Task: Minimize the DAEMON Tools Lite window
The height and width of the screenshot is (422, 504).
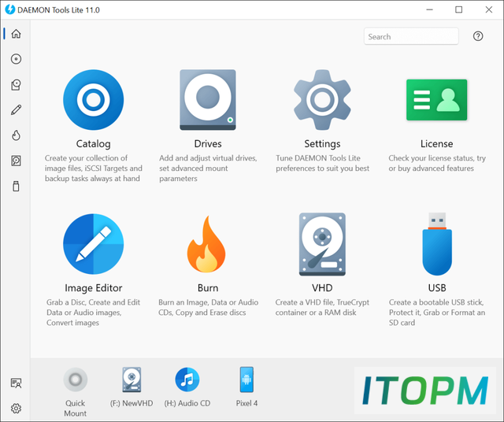Action: 429,9
